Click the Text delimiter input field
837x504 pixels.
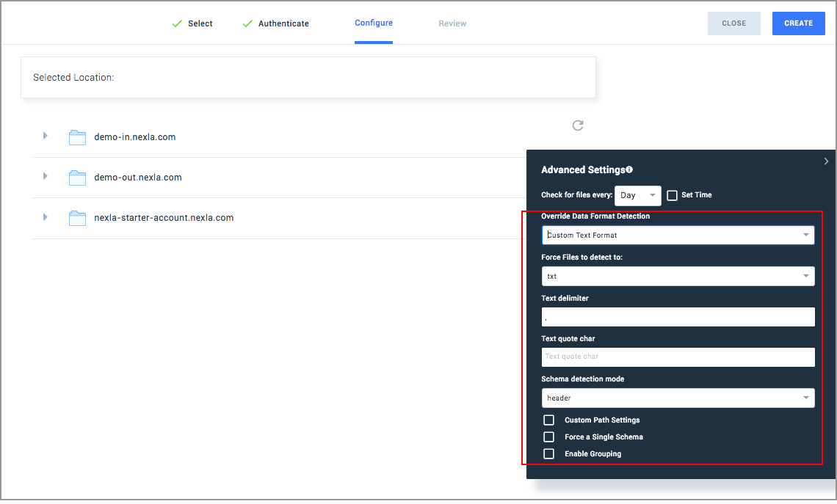point(678,317)
